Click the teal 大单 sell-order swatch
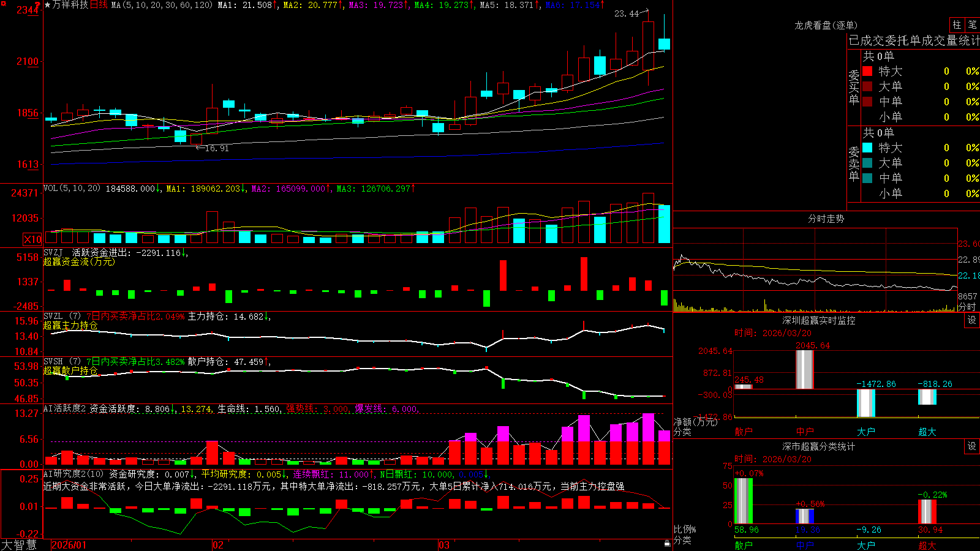The image size is (980, 551). point(867,163)
